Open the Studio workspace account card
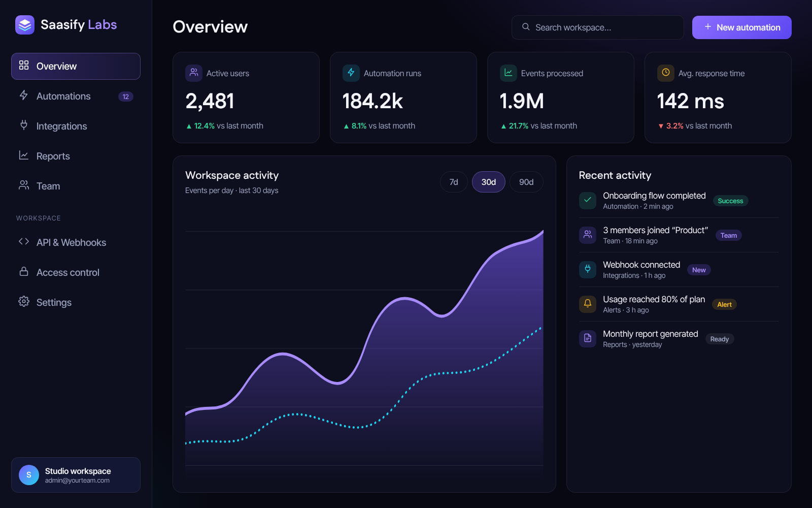Image resolution: width=812 pixels, height=508 pixels. click(x=76, y=475)
